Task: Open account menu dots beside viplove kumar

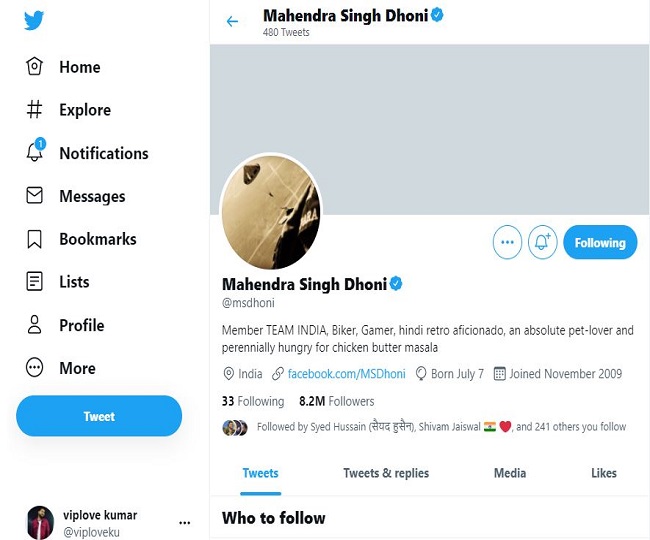Action: click(x=184, y=523)
